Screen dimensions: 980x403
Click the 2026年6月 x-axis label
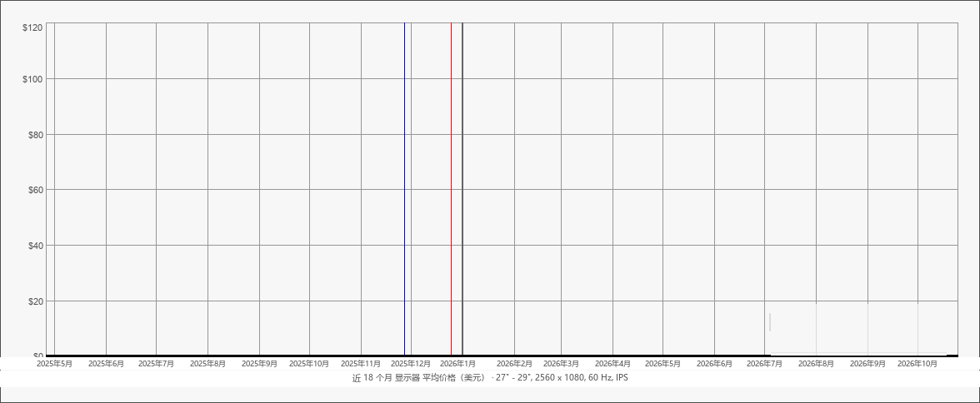(714, 363)
